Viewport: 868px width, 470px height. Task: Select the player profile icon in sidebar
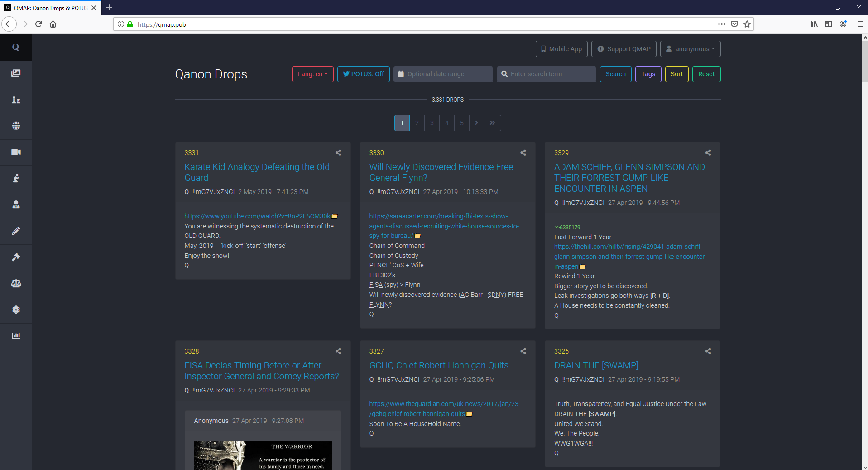coord(16,205)
